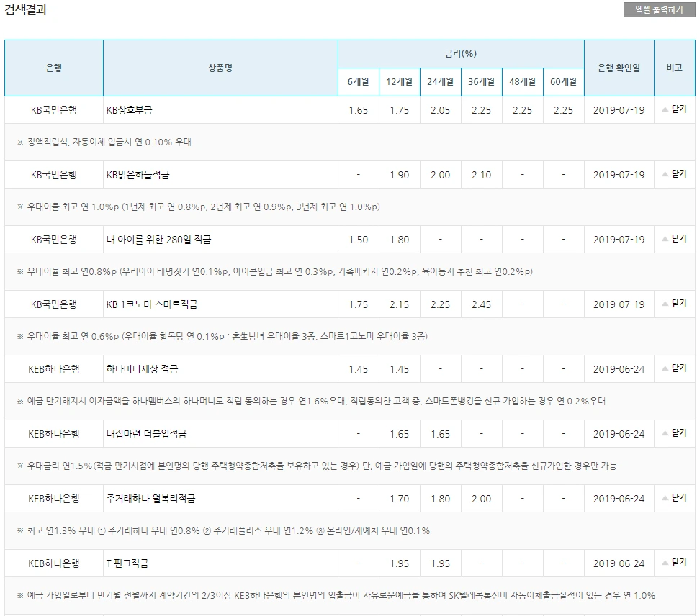Click the 비고 column header
Viewport: 697px width, 616px height.
[675, 68]
